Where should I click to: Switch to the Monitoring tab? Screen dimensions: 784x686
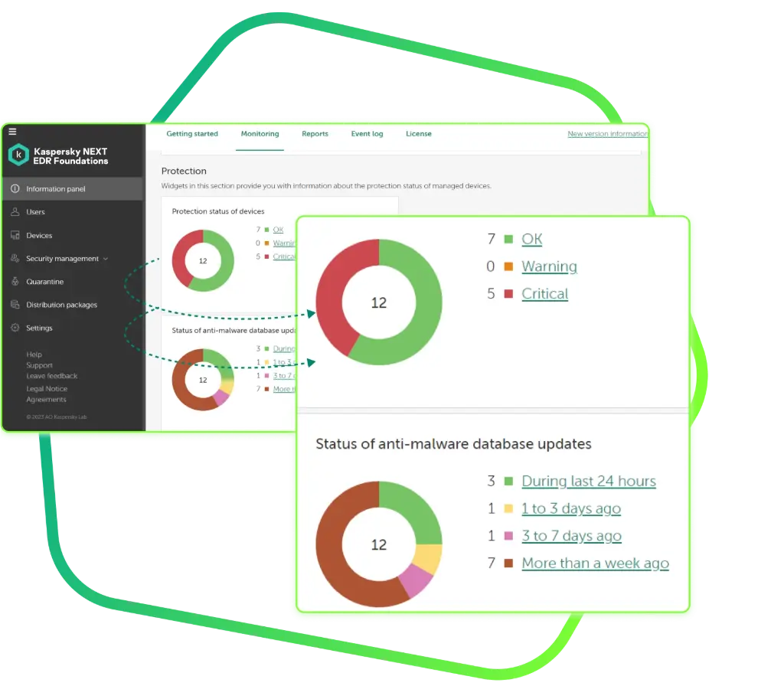(x=260, y=134)
